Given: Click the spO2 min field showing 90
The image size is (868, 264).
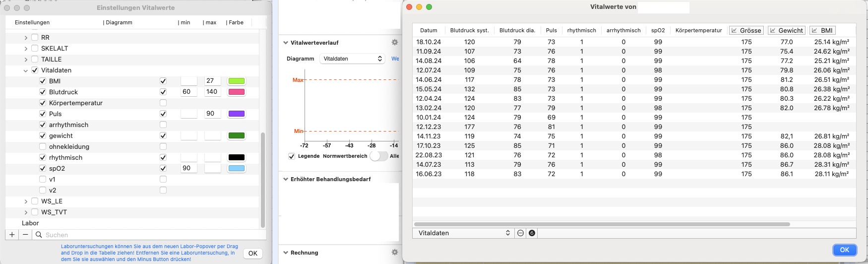Looking at the screenshot, I should 188,168.
